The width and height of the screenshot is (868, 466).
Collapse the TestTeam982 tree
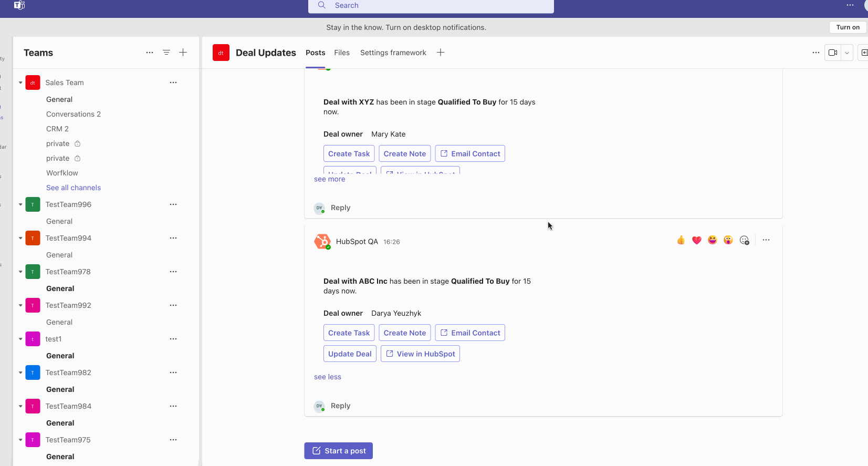pos(20,372)
